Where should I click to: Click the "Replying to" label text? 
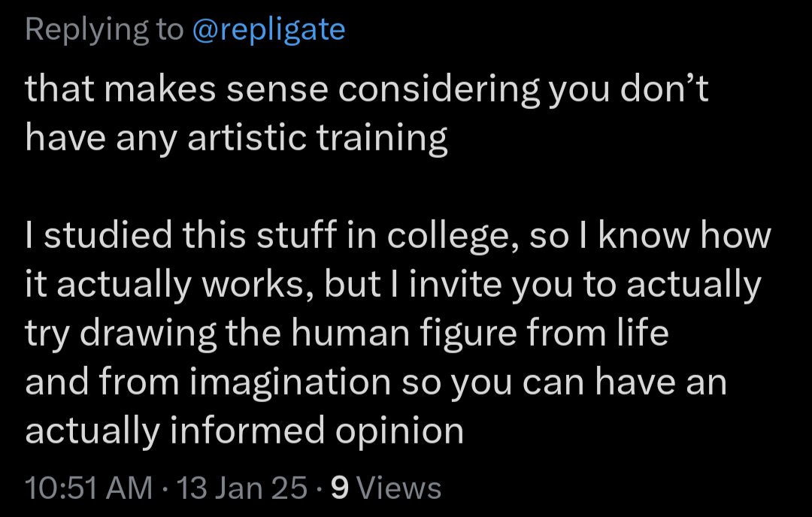click(x=104, y=29)
